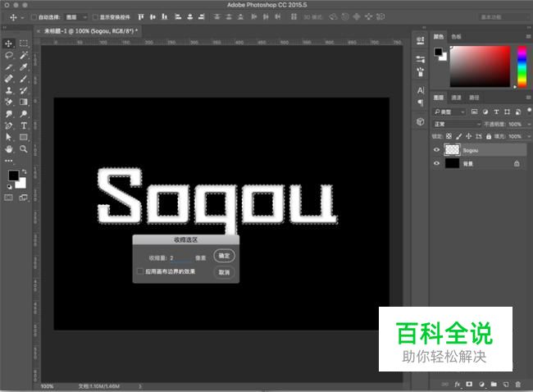The image size is (533, 392).
Task: Select the Gradient tool
Action: (24, 102)
